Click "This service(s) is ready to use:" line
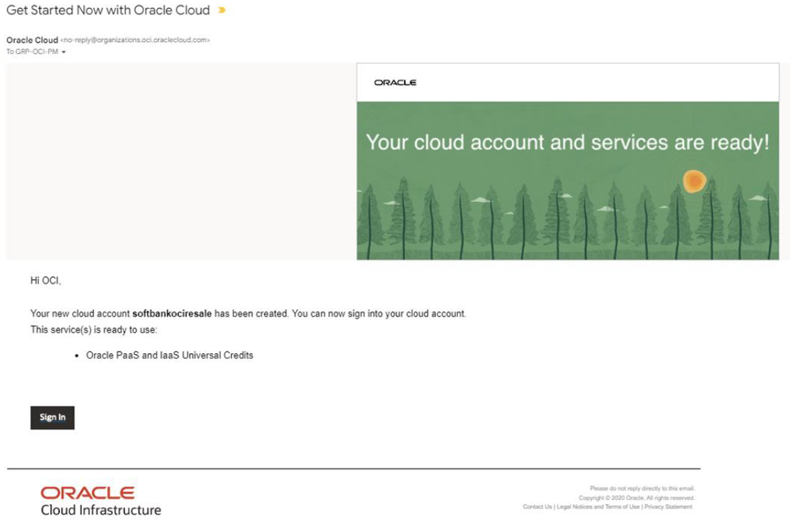Image resolution: width=790 pixels, height=532 pixels. point(94,330)
